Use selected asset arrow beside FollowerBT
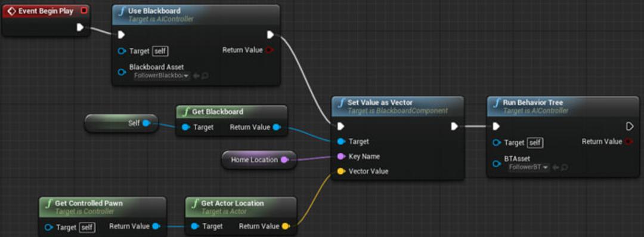The width and height of the screenshot is (644, 237). (x=555, y=167)
